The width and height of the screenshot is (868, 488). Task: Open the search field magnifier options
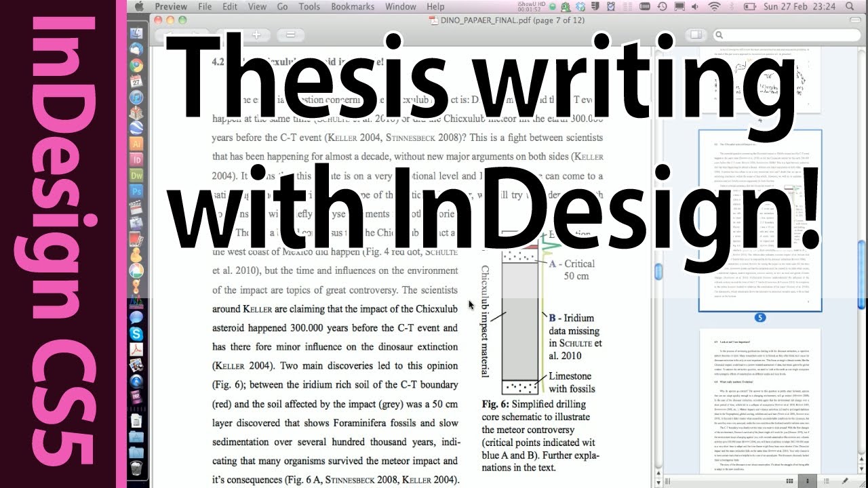(719, 35)
